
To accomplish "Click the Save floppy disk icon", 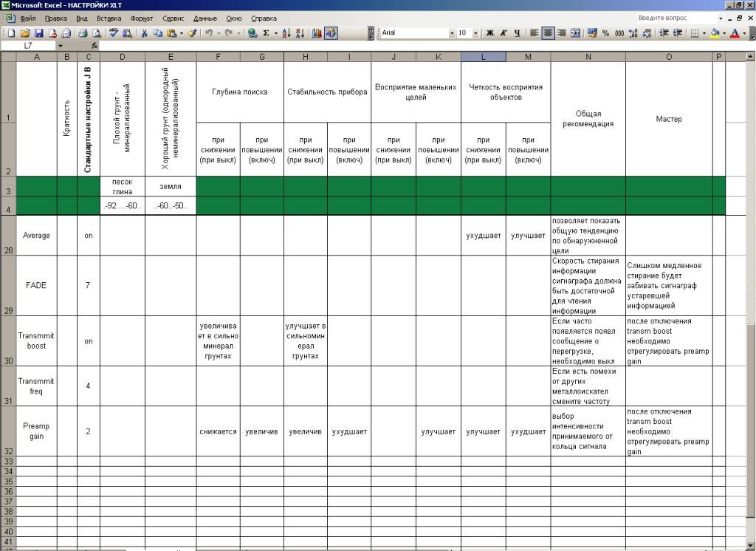I will tap(40, 33).
